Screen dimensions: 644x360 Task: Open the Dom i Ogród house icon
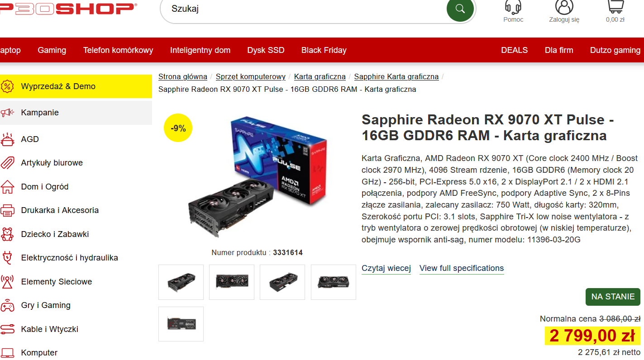[x=8, y=187]
